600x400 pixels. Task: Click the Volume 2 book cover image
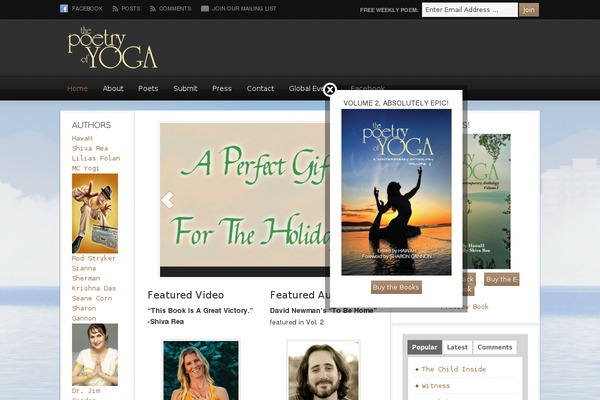point(396,192)
